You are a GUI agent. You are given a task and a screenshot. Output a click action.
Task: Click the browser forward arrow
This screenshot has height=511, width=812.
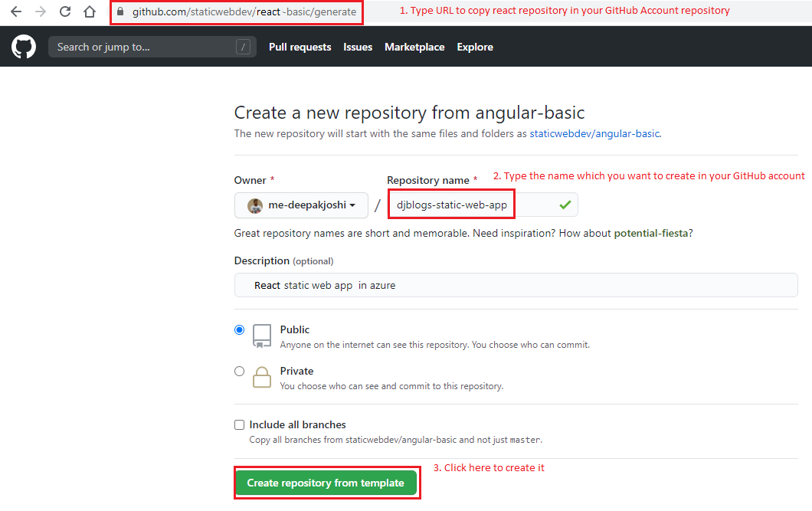tap(41, 11)
